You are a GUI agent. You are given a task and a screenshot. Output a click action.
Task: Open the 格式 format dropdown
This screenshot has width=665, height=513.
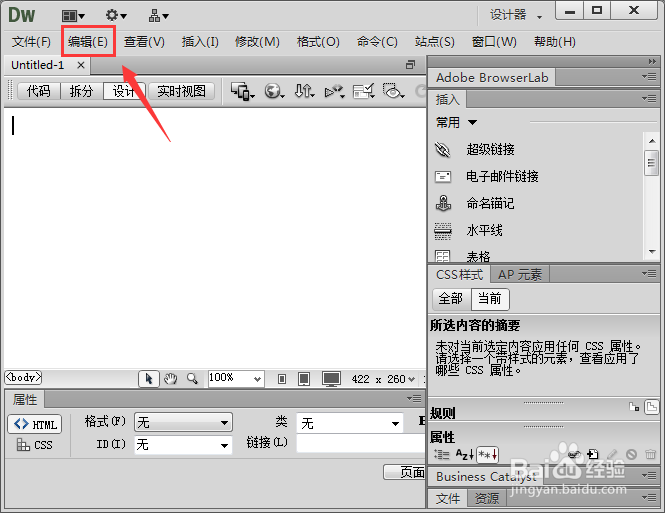point(183,422)
